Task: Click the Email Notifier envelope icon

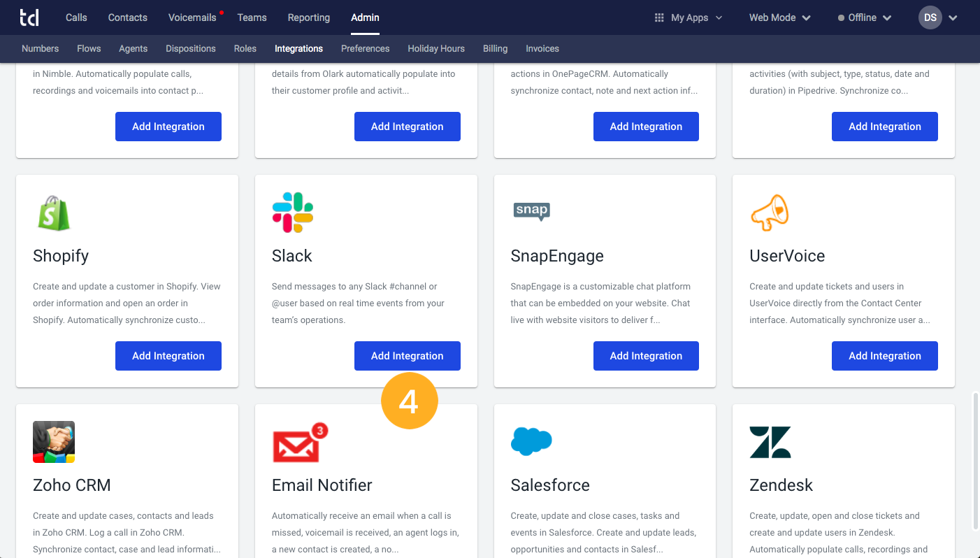Action: pyautogui.click(x=300, y=443)
